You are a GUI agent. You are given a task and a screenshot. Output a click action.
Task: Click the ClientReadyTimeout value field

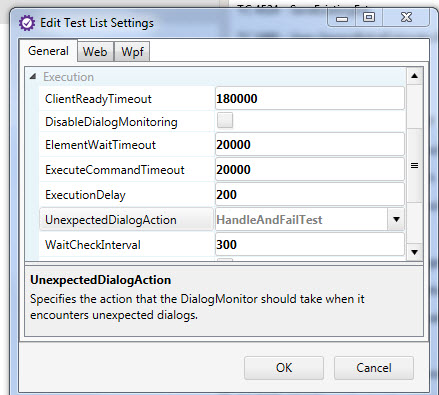pyautogui.click(x=310, y=98)
